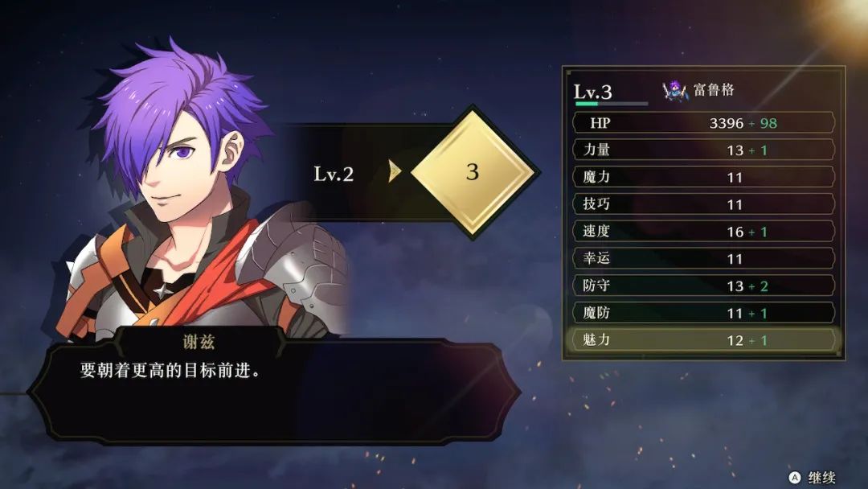
Task: Select the HP stat row
Action: point(703,123)
